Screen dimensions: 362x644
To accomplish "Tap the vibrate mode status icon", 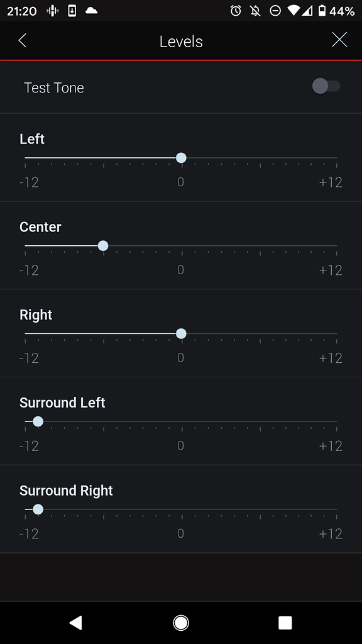I will tap(52, 11).
